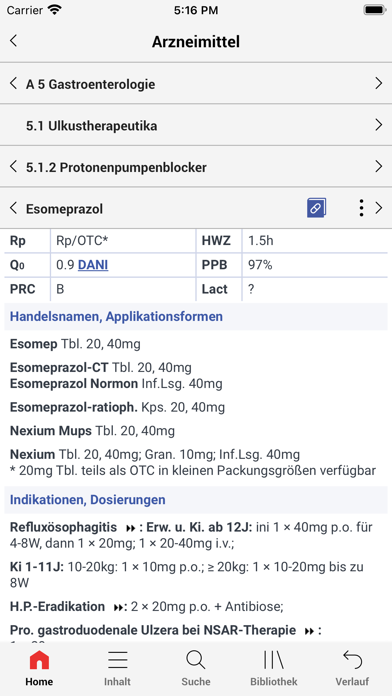Screen dimensions: 392x696
Task: Open the Bibliothek books icon
Action: tap(274, 660)
